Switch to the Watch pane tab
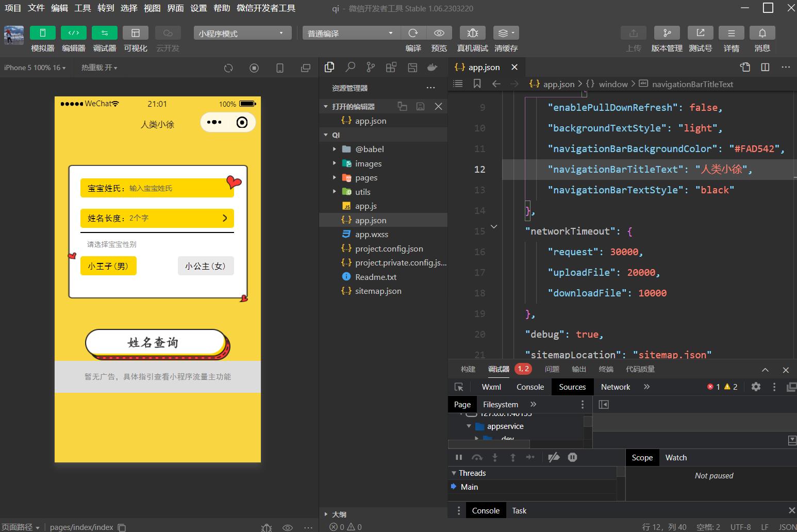Viewport: 797px width, 532px height. click(x=676, y=458)
